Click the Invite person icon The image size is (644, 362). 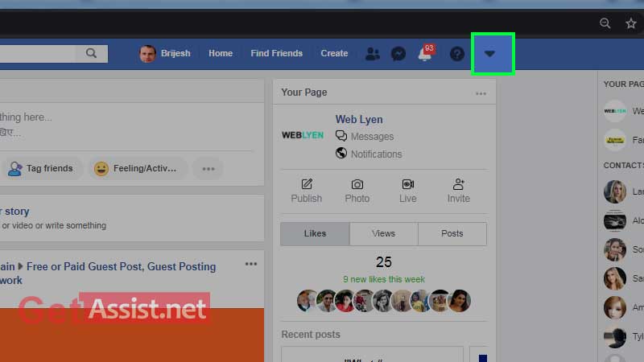458,184
